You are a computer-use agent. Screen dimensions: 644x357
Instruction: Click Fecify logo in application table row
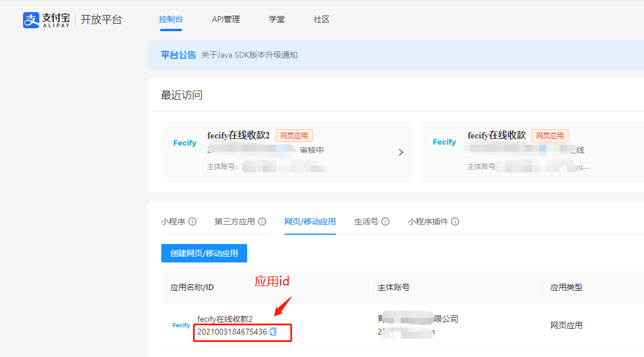(181, 325)
